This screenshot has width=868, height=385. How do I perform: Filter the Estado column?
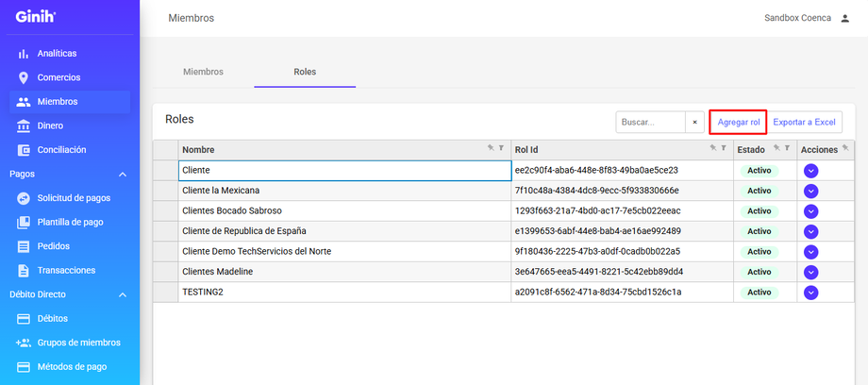[787, 148]
